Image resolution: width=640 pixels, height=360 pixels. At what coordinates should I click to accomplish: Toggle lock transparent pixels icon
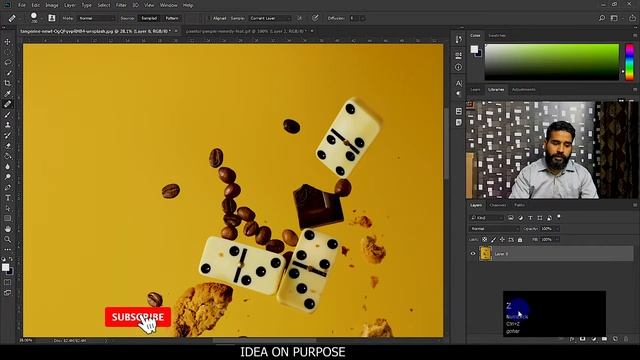(x=484, y=240)
